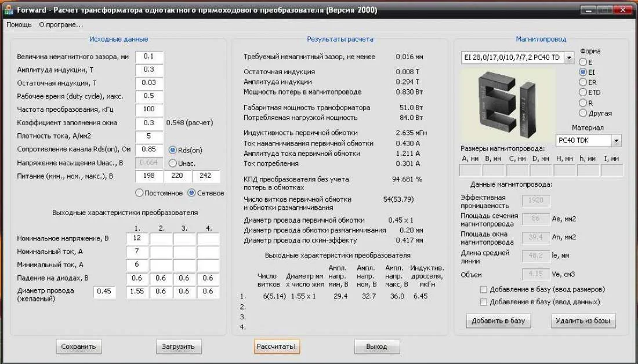Select the Rds(on) radio button
638x364 pixels.
(x=172, y=150)
